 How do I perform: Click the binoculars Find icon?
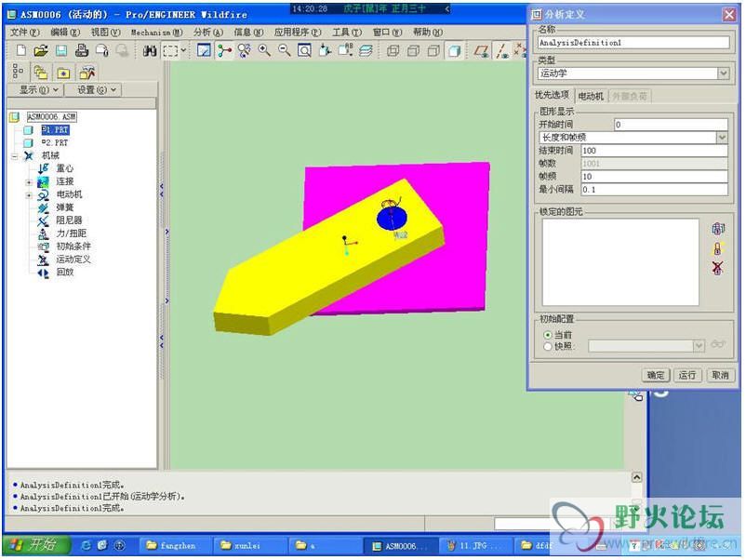click(150, 50)
